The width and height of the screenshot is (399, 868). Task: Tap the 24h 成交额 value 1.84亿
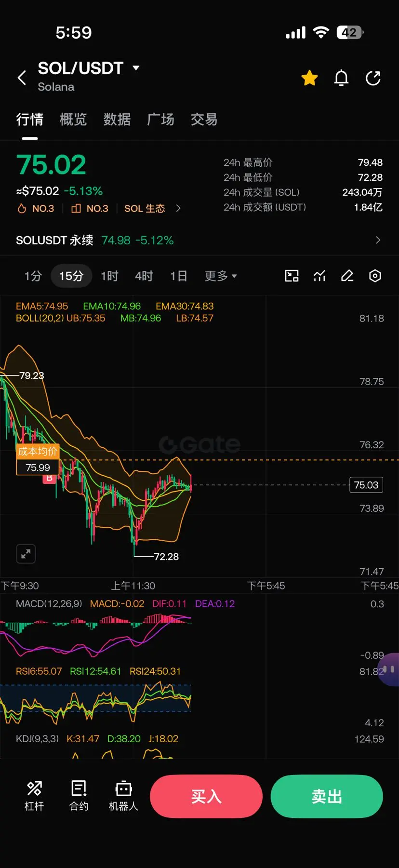(368, 207)
